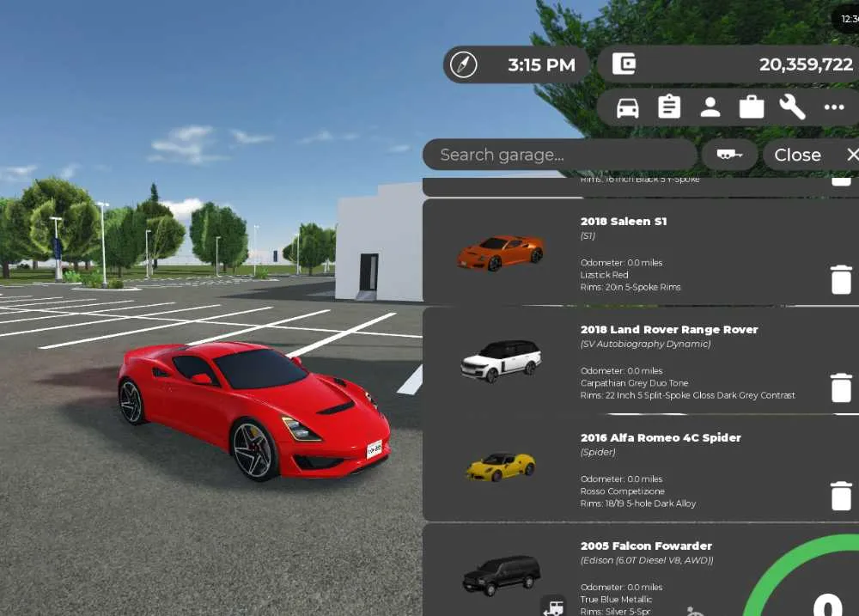Click the "True Blue Metallic" text
859x616 pixels.
tap(616, 599)
